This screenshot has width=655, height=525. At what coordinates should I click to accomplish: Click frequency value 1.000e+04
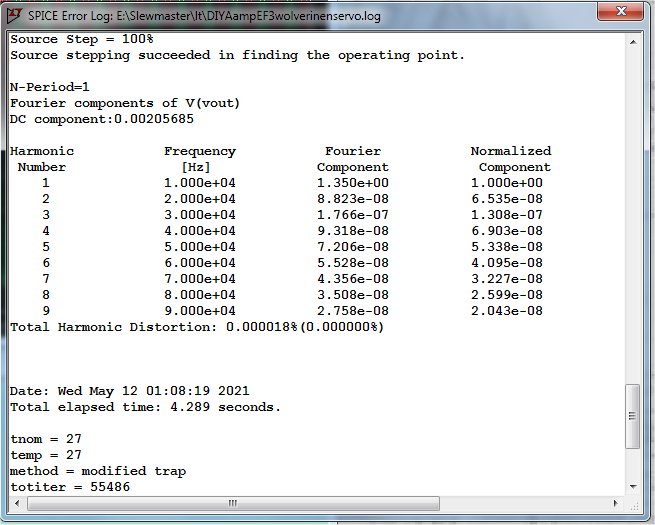point(200,183)
